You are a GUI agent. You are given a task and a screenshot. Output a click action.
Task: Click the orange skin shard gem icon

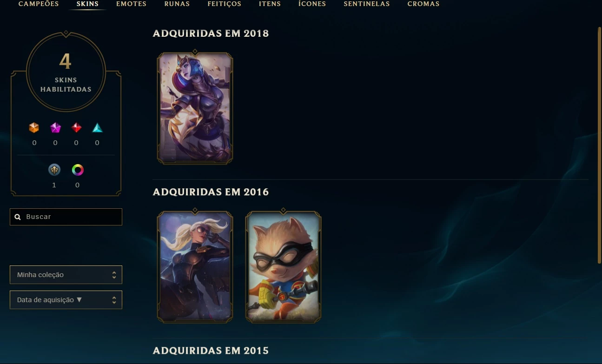coord(34,128)
